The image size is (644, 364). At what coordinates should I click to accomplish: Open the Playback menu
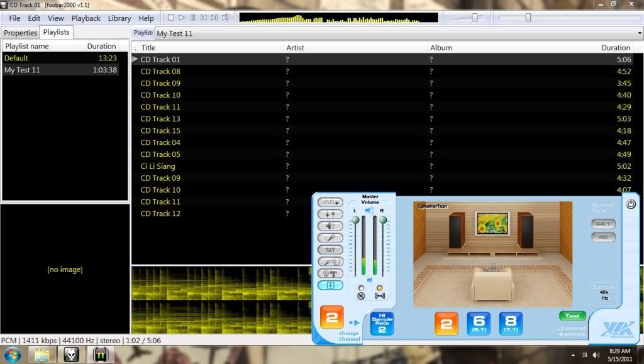(x=86, y=18)
